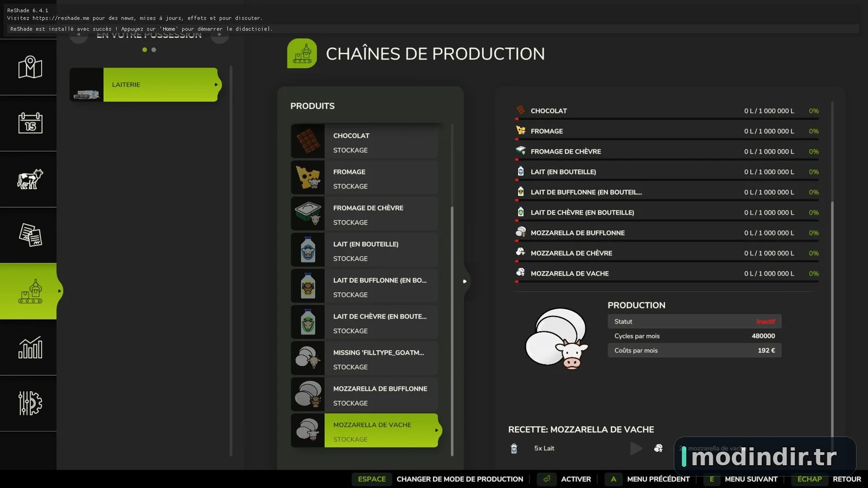Click the Mozzarella de vache storage fill bar
The height and width of the screenshot is (488, 868).
(667, 281)
